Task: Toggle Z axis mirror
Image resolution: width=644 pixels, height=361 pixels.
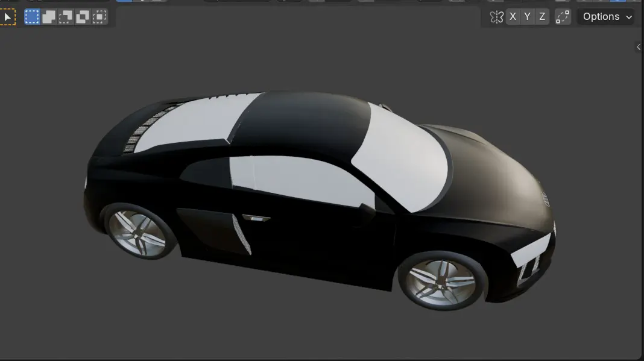Action: (542, 17)
